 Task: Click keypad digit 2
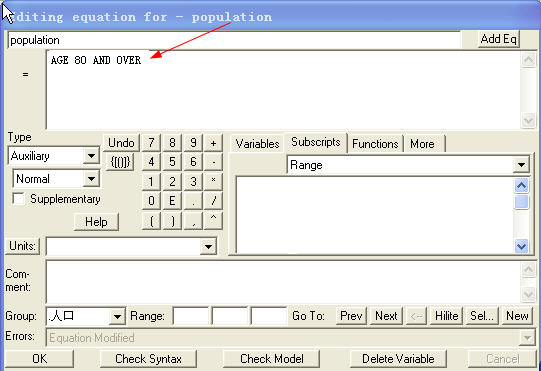172,182
